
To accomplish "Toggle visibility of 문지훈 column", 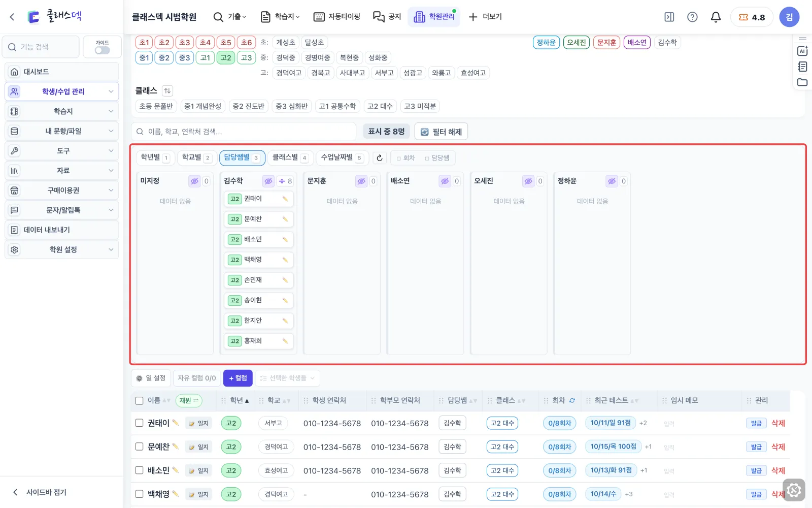I will 361,181.
